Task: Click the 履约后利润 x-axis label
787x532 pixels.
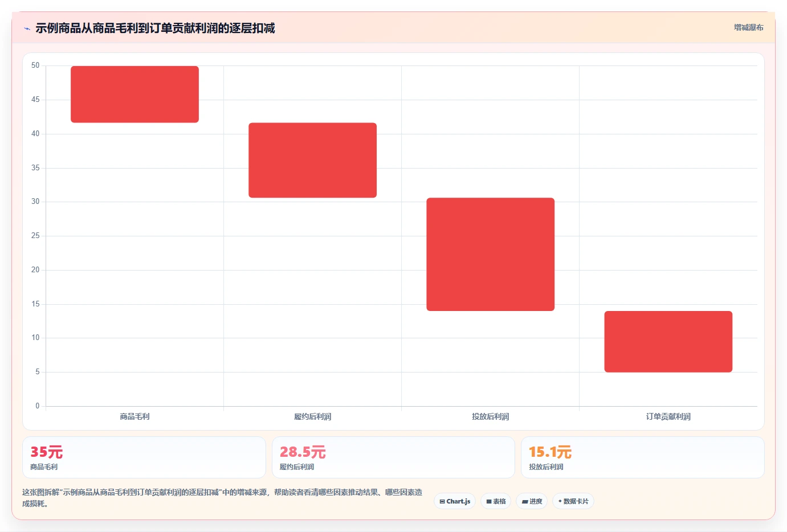Action: pos(312,416)
